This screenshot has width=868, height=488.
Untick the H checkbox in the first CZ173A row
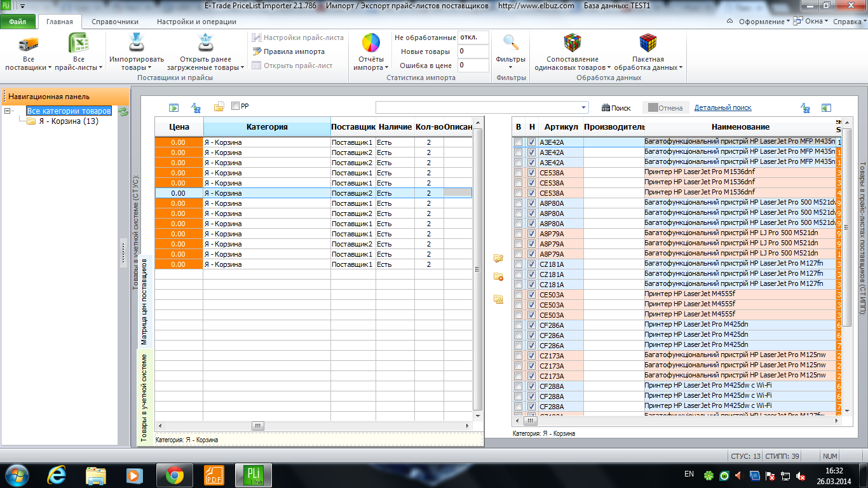click(x=532, y=356)
